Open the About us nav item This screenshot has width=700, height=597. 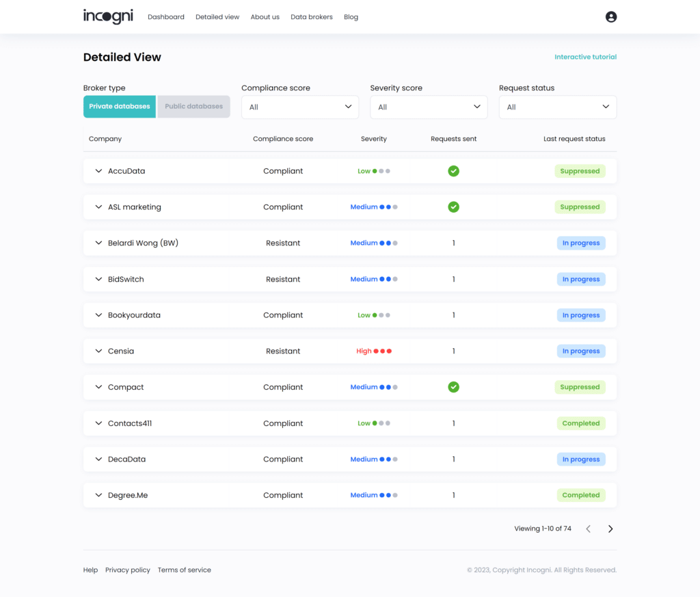tap(265, 17)
